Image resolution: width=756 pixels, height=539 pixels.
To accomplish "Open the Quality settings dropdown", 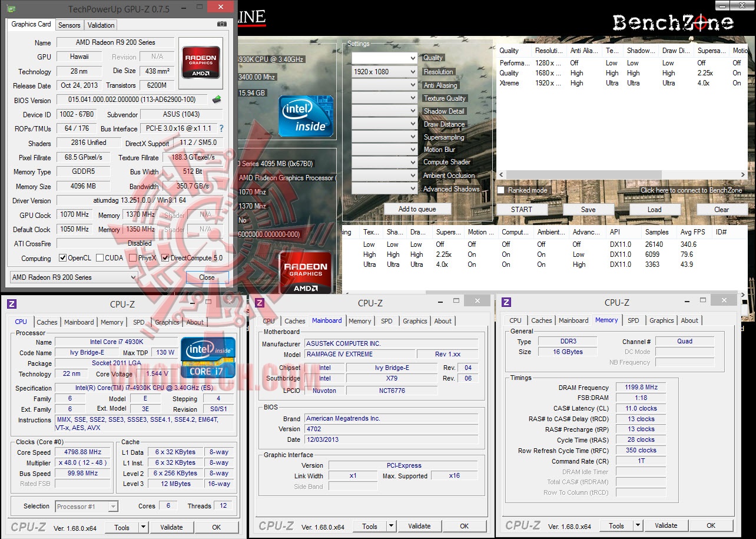I will click(x=384, y=58).
